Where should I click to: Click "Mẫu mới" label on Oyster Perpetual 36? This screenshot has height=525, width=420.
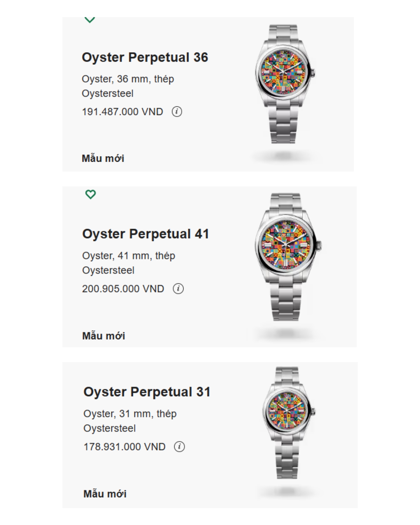pos(103,158)
